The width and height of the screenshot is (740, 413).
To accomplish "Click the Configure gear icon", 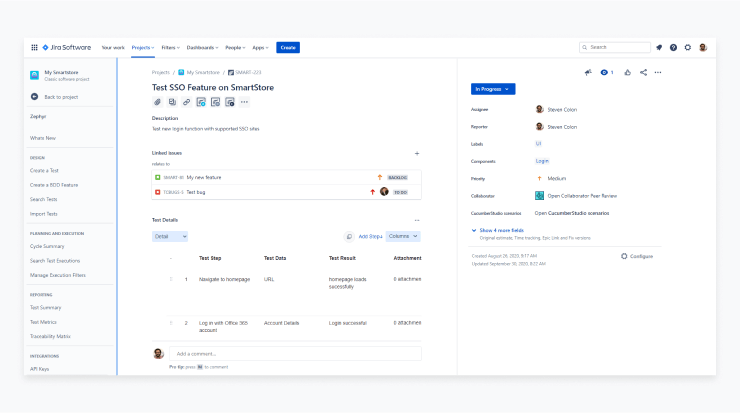I will coord(624,256).
